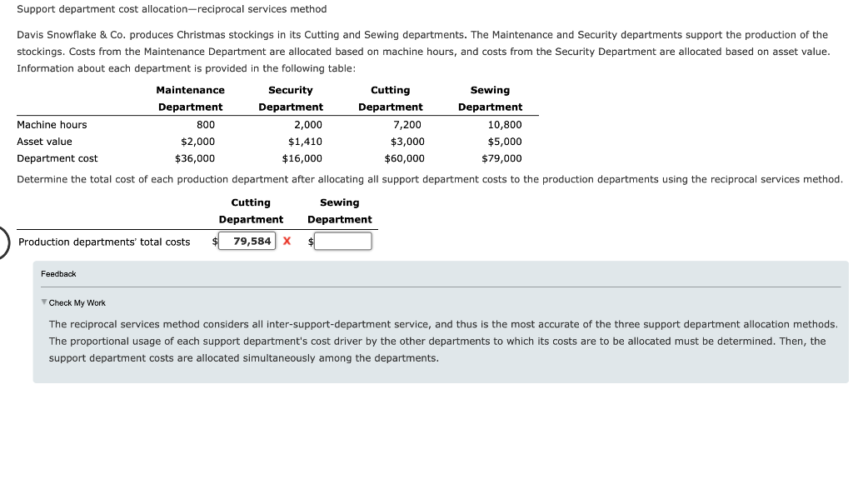Expand the Feedback section
The width and height of the screenshot is (853, 504).
(56, 272)
